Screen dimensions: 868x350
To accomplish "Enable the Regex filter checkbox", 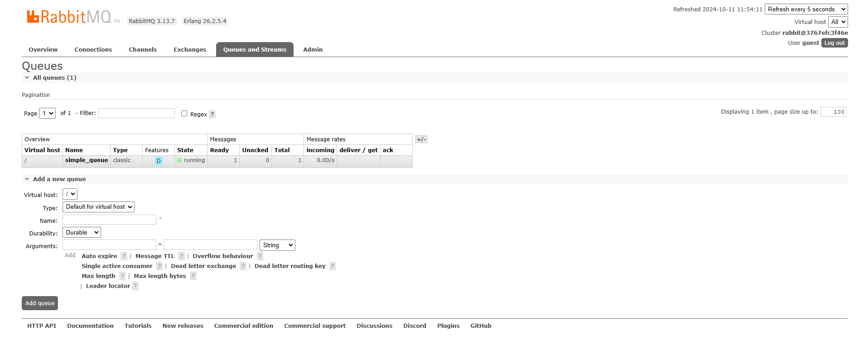I will point(184,114).
